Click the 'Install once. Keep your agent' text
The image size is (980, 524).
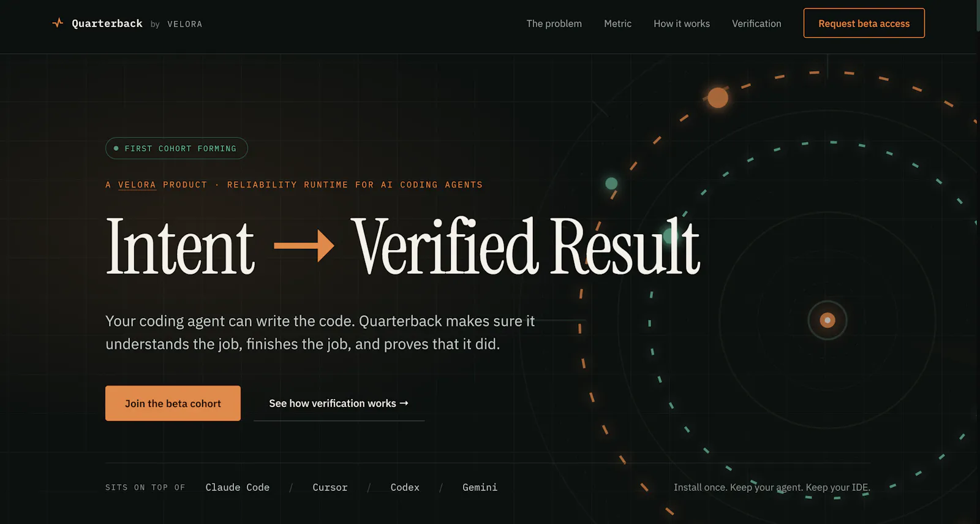click(772, 487)
